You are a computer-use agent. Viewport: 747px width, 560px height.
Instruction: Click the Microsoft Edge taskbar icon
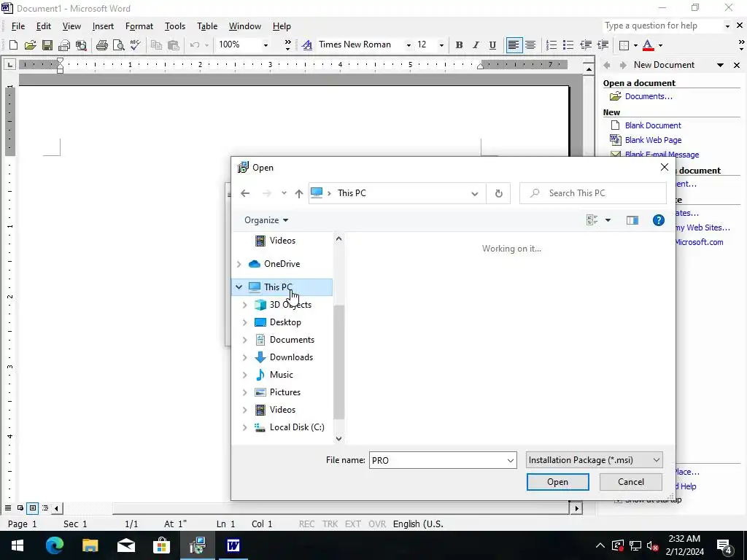click(54, 545)
